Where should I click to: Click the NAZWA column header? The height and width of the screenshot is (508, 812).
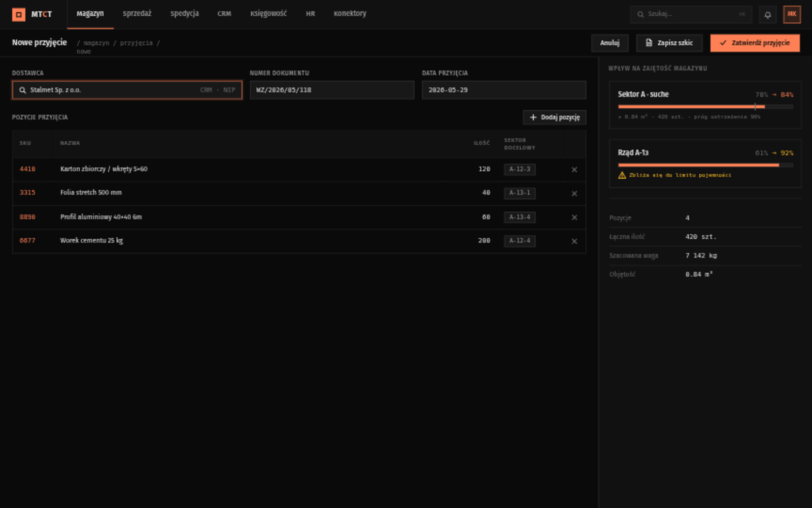[70, 143]
